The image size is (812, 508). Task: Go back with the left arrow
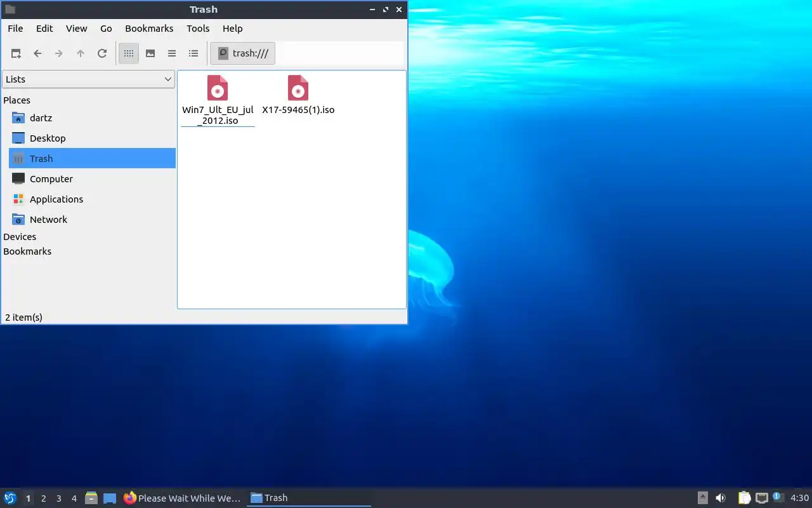click(x=37, y=53)
